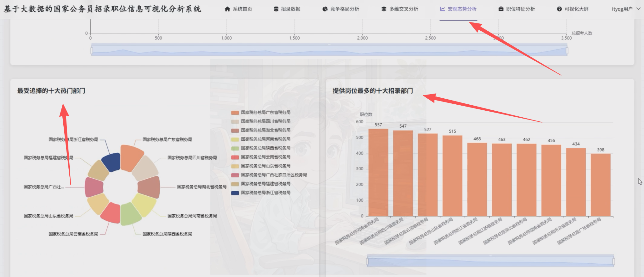Toggle legend entry 国家税务总局云南省税务局
Screen dimensions: 644x277
261,157
